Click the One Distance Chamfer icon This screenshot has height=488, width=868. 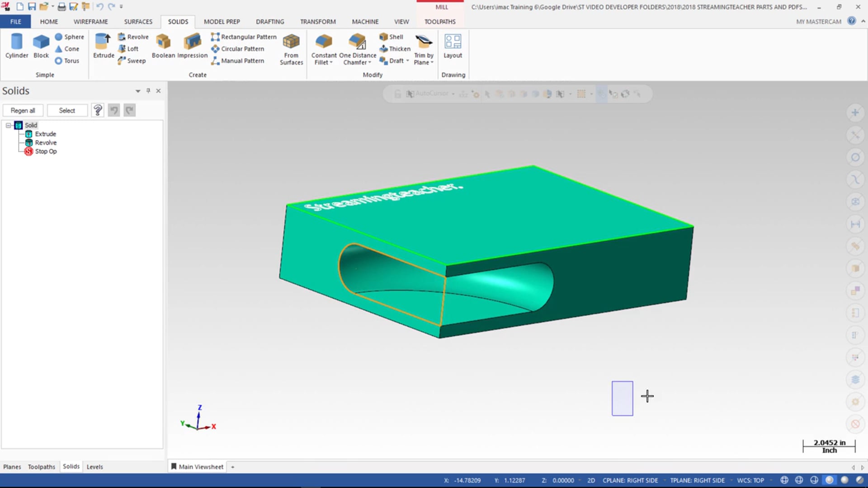coord(357,42)
